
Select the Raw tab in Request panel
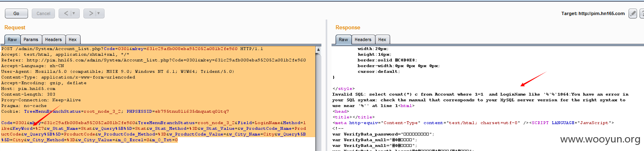pos(12,39)
